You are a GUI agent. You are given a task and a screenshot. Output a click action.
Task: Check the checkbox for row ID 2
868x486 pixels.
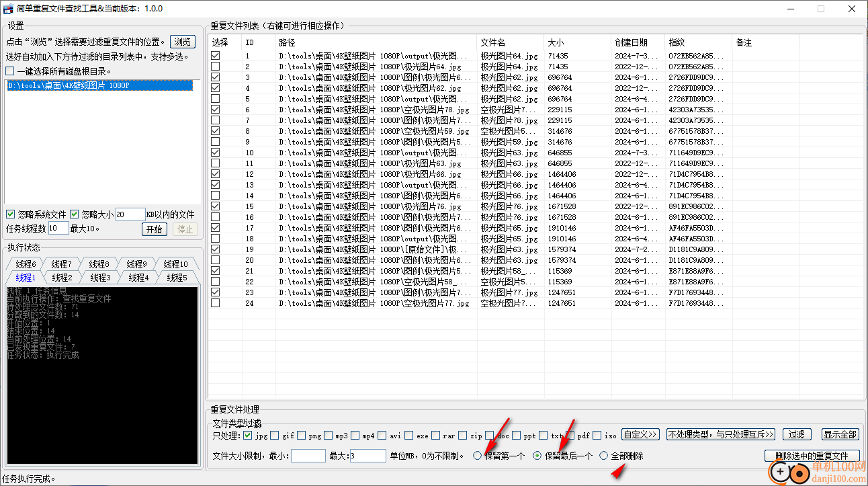215,67
